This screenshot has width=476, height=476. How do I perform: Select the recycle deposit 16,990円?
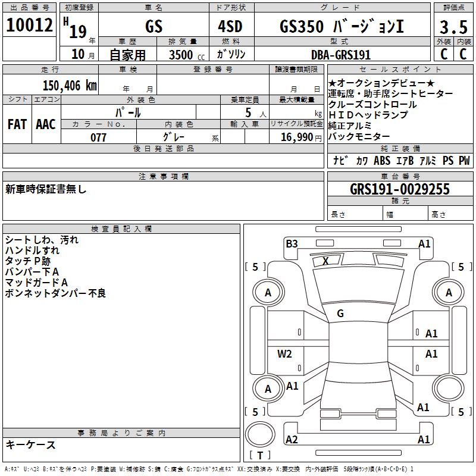[301, 137]
